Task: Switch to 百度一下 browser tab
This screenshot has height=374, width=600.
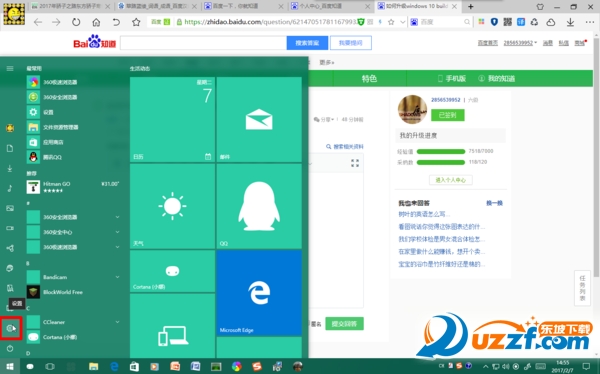Action: click(x=244, y=6)
